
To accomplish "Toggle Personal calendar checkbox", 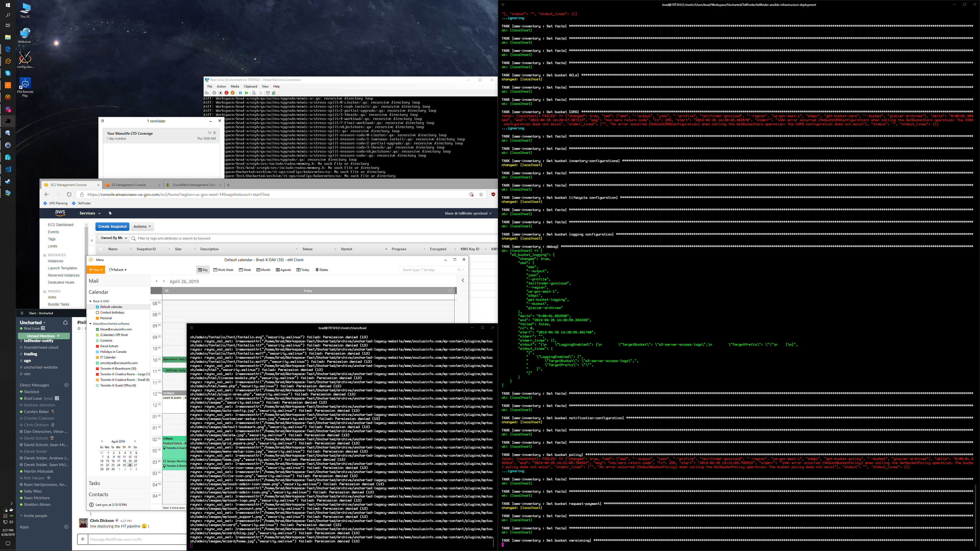I will click(x=97, y=318).
